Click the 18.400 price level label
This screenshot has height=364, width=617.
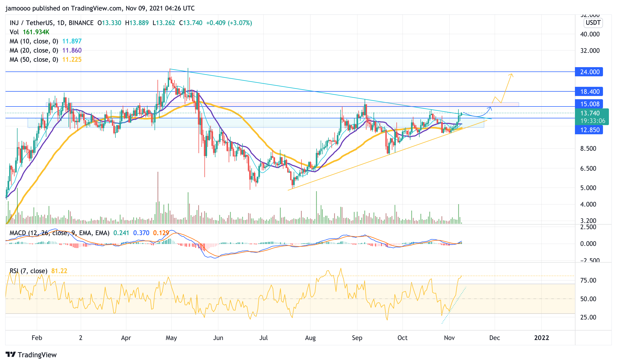click(589, 92)
